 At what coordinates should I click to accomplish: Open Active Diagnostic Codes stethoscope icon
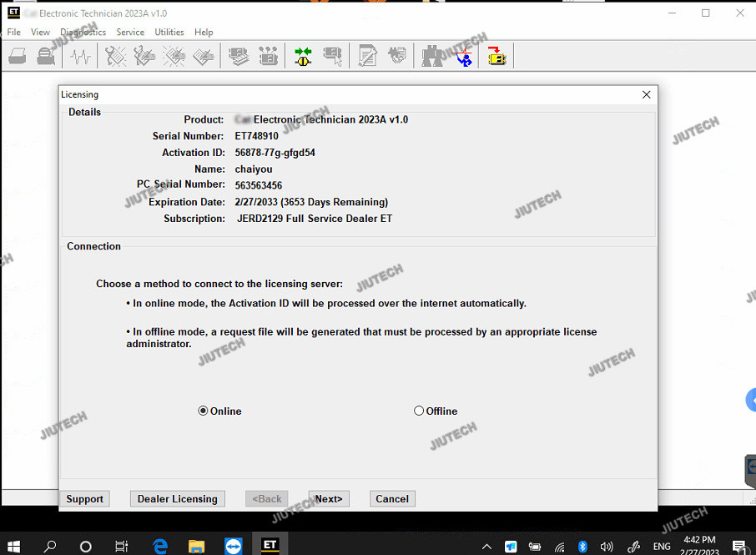tap(115, 57)
